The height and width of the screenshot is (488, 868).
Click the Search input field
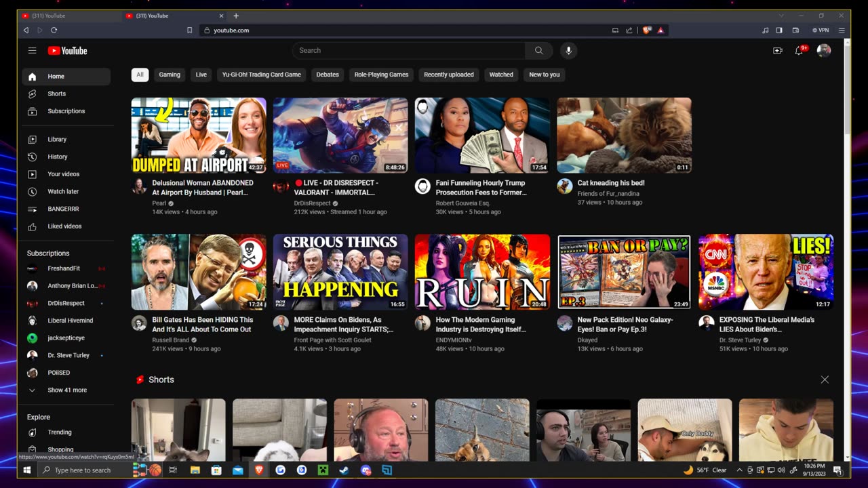(409, 50)
